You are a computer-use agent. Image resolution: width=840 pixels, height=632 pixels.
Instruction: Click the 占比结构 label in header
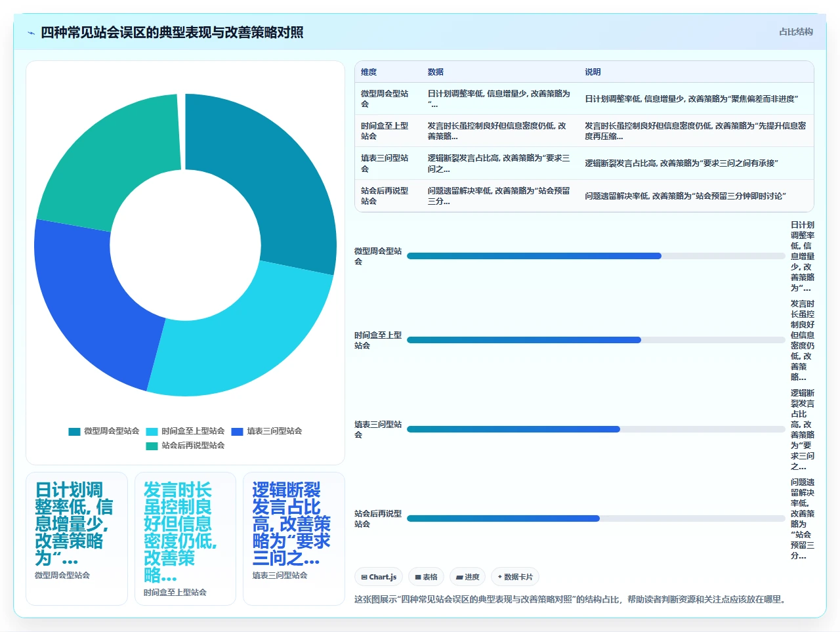coord(795,32)
